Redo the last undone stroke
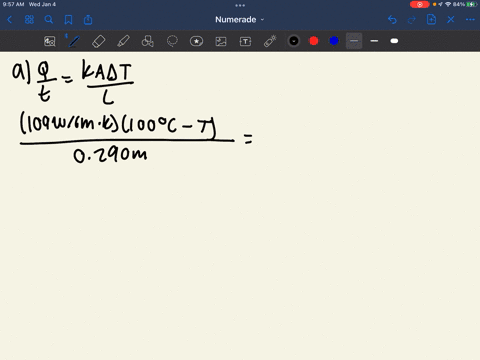 click(x=412, y=20)
